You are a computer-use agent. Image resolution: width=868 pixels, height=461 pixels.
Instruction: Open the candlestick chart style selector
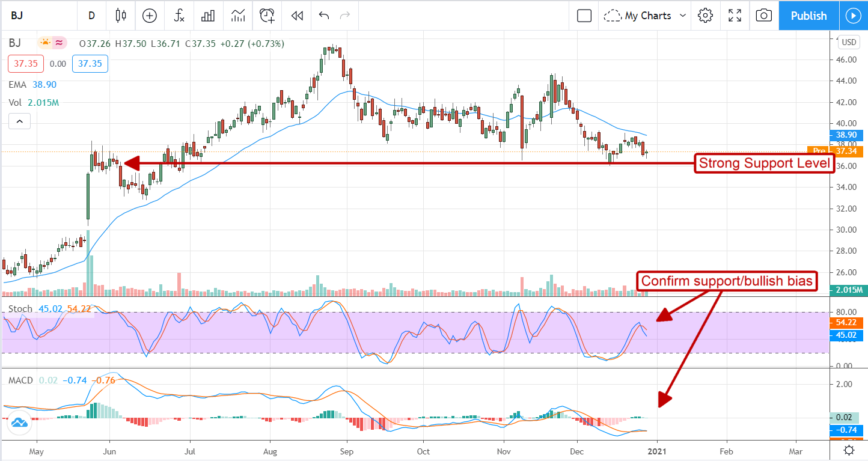point(121,16)
